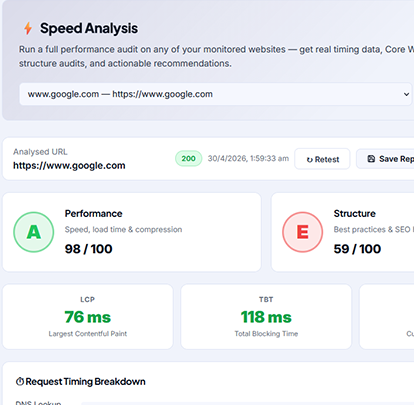The width and height of the screenshot is (414, 405).
Task: Click the green 200 status badge
Action: pos(189,159)
